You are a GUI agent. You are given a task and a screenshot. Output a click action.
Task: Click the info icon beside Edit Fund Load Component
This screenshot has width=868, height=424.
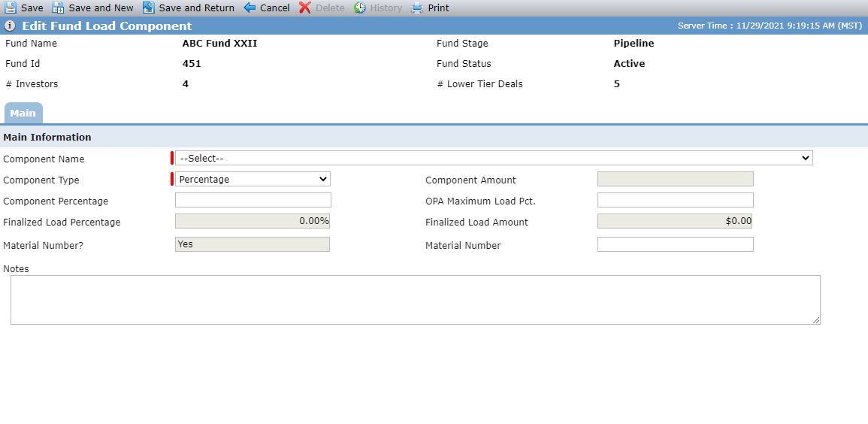click(10, 26)
